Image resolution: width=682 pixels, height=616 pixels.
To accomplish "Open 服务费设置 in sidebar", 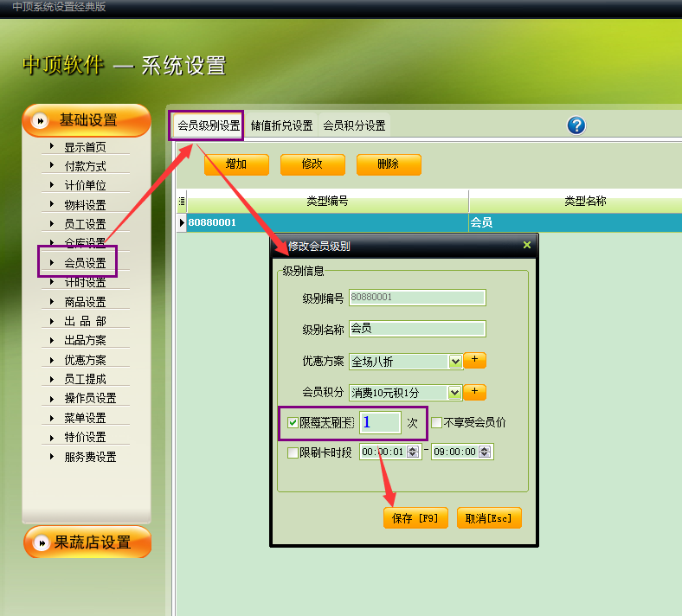I will click(x=91, y=457).
